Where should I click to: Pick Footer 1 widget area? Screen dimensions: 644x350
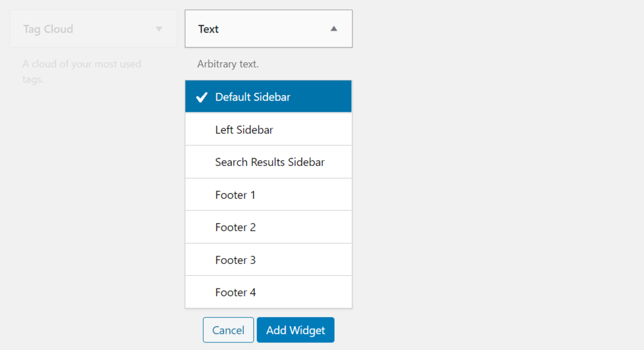(235, 195)
